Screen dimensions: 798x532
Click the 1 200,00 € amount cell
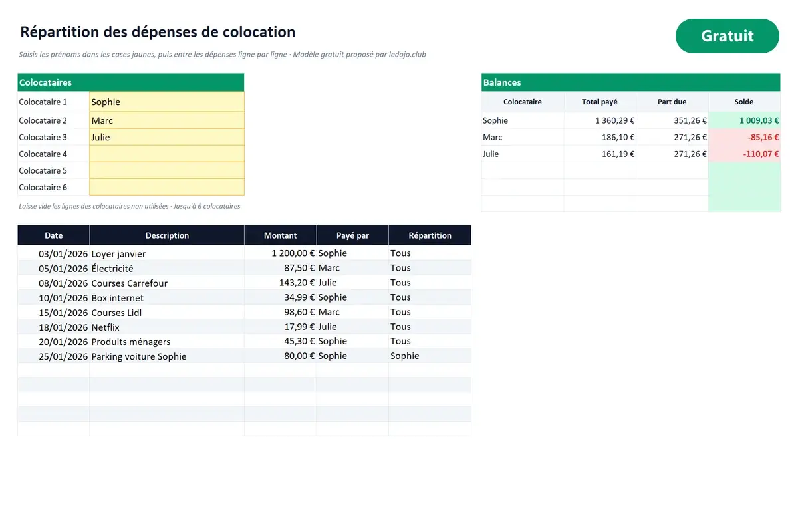tap(280, 253)
